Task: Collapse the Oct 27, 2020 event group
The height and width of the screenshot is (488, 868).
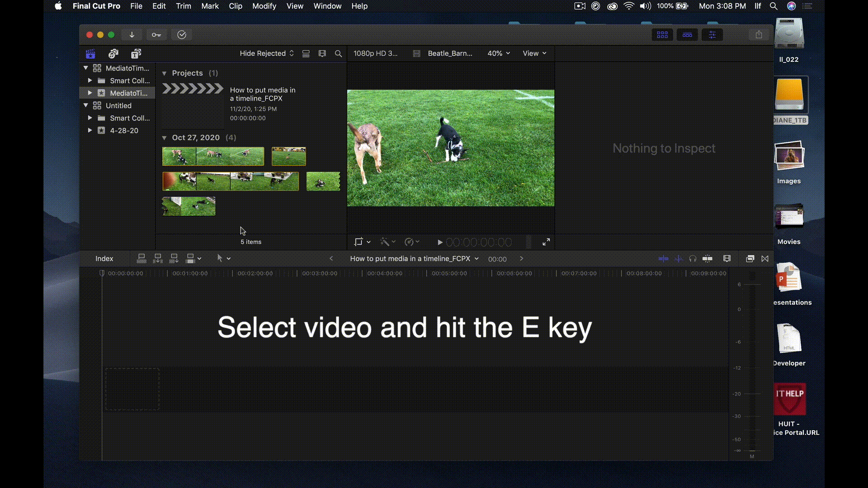Action: tap(165, 138)
